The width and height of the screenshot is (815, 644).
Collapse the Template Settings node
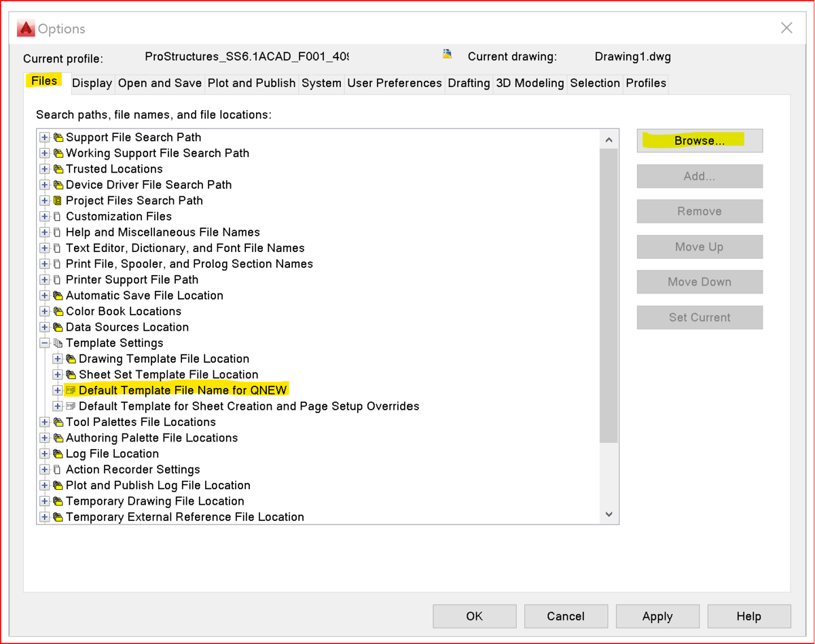pyautogui.click(x=45, y=343)
